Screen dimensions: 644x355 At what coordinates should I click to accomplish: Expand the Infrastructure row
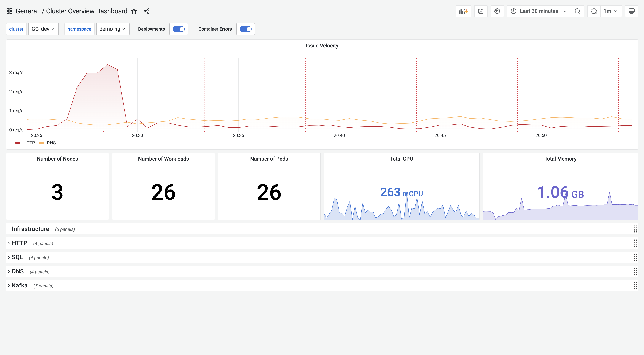30,229
